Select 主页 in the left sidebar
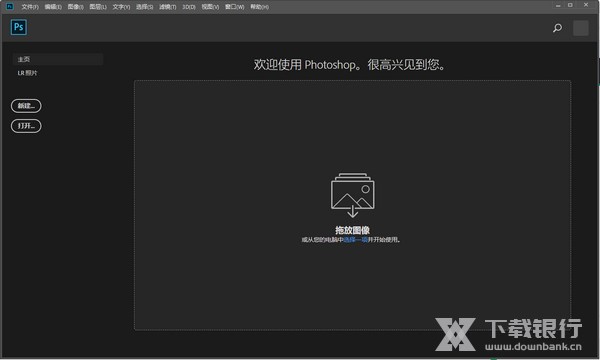Viewport: 600px width, 360px height. 58,59
